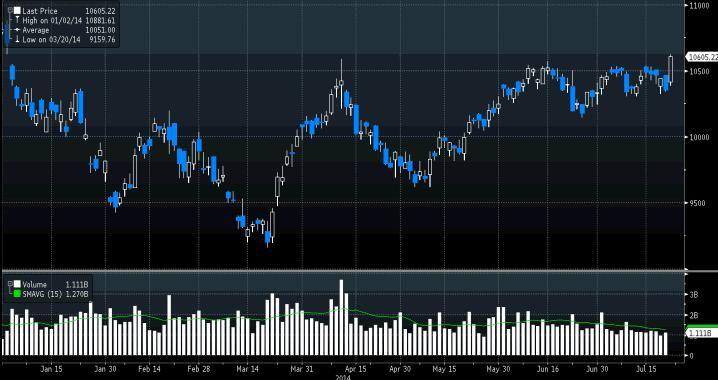Click the 10000 price axis label
This screenshot has width=718, height=380.
coord(699,136)
